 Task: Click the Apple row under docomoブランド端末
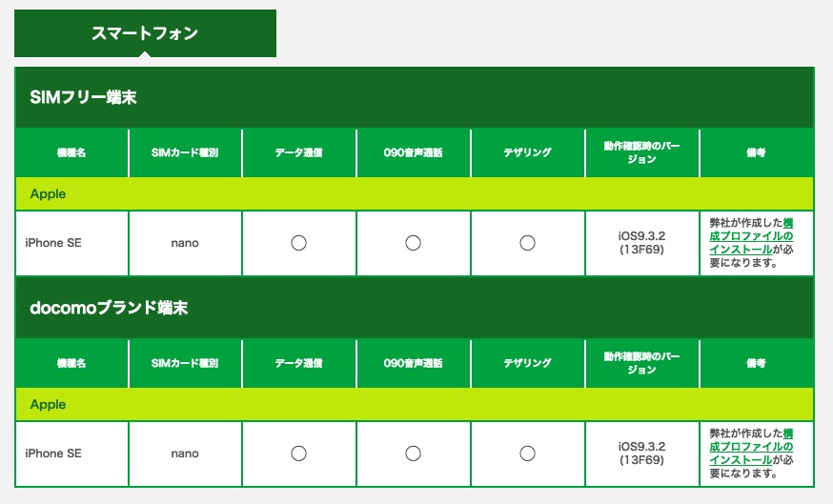pyautogui.click(x=49, y=404)
